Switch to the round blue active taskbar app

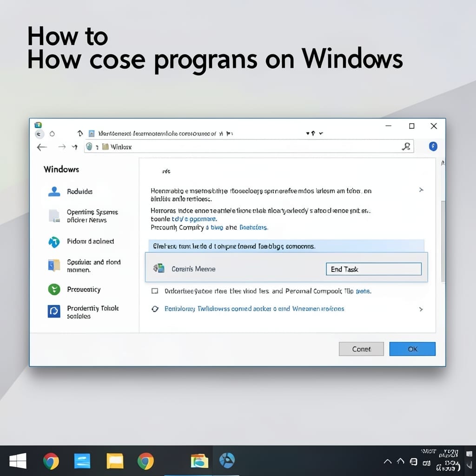click(x=227, y=460)
